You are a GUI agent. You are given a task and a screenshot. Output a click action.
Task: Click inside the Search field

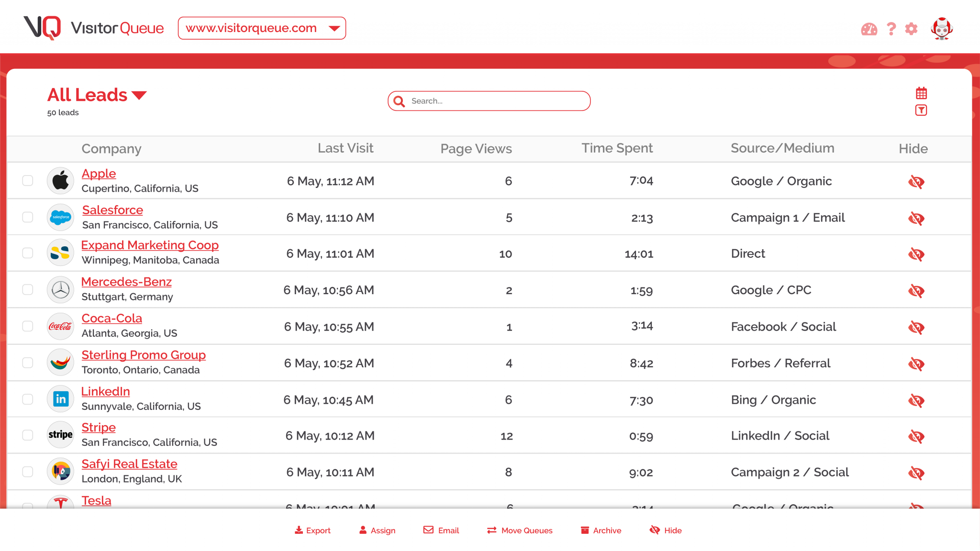tap(488, 101)
